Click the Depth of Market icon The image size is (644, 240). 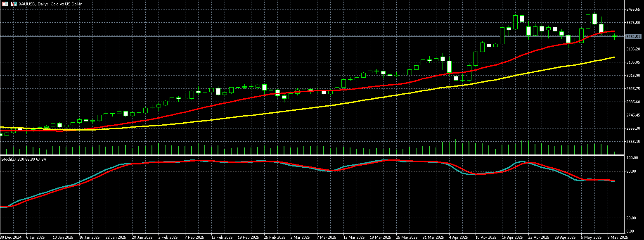click(x=5, y=4)
